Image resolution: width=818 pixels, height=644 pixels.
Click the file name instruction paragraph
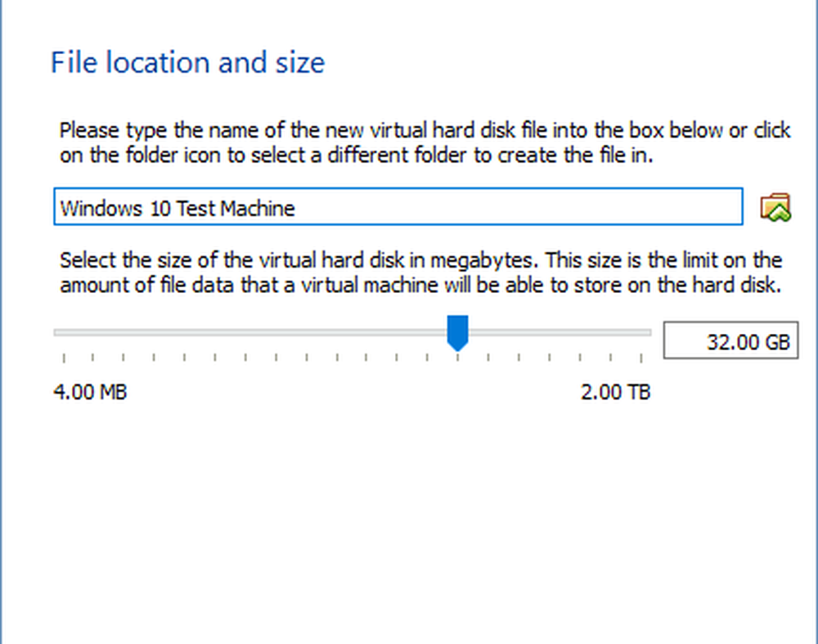(x=425, y=143)
